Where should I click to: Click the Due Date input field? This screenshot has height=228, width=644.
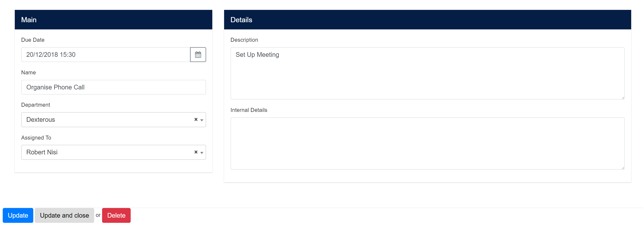[x=106, y=55]
